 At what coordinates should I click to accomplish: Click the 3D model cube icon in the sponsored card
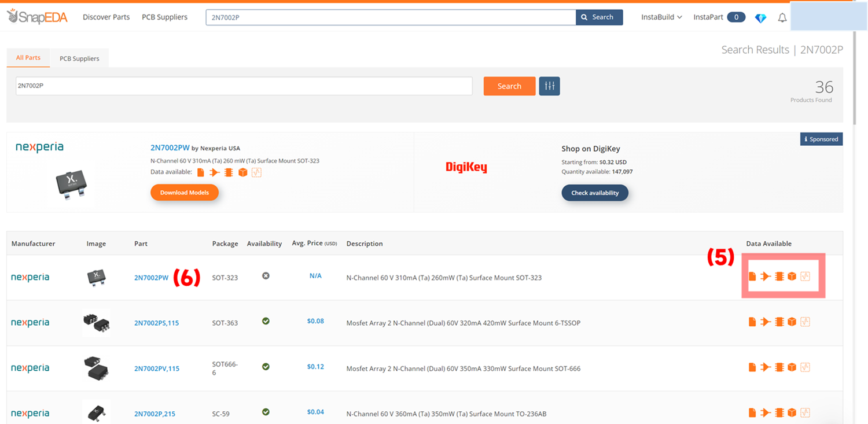pyautogui.click(x=243, y=172)
